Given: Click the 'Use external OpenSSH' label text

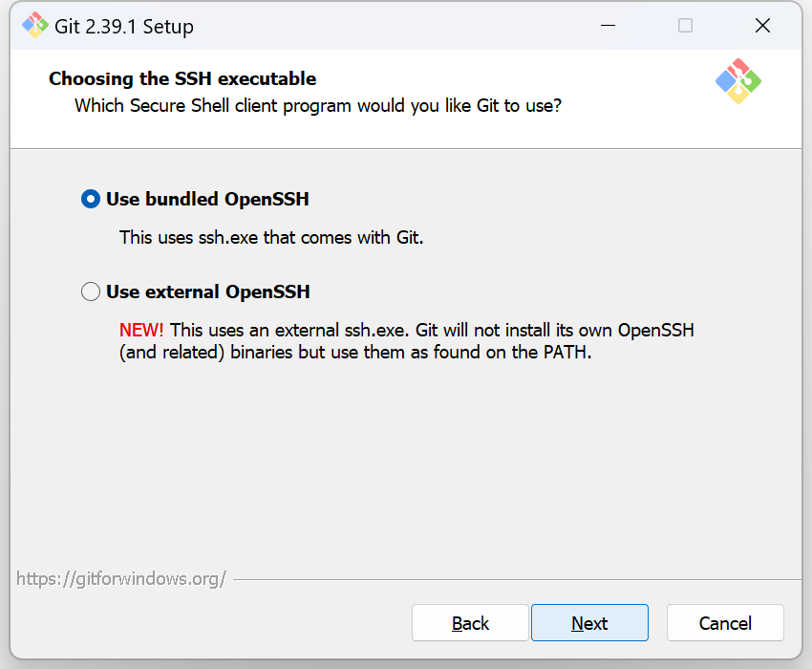Looking at the screenshot, I should (208, 291).
